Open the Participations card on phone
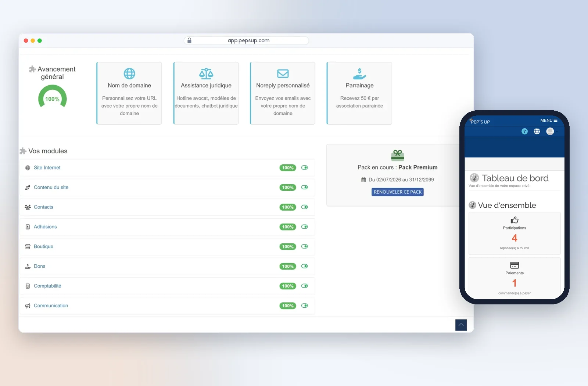Viewport: 588px width, 386px height. (514, 233)
